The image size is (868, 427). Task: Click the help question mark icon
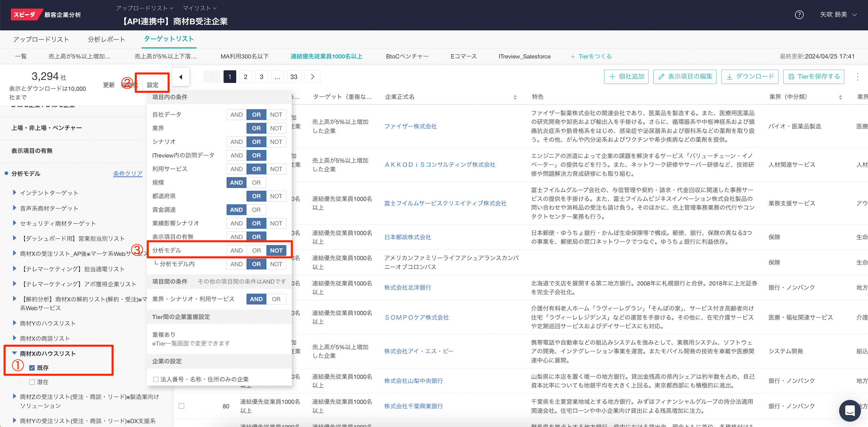click(799, 15)
